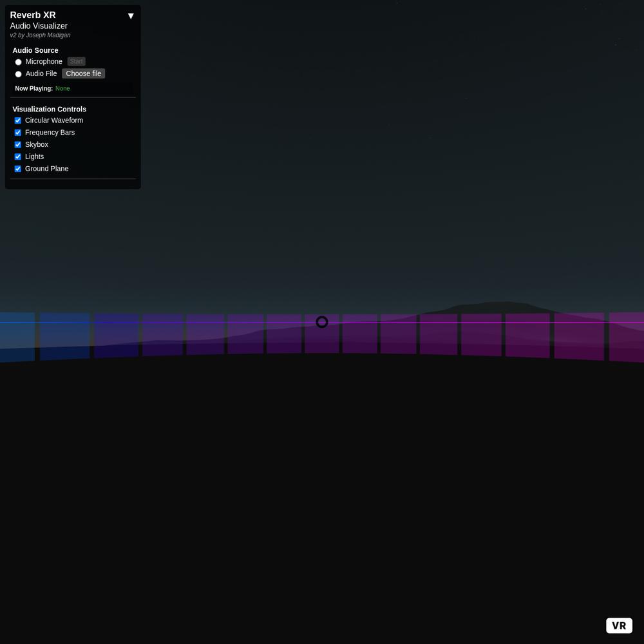644x644 pixels.
Task: Disable the Skybox checkbox
Action: [17, 144]
